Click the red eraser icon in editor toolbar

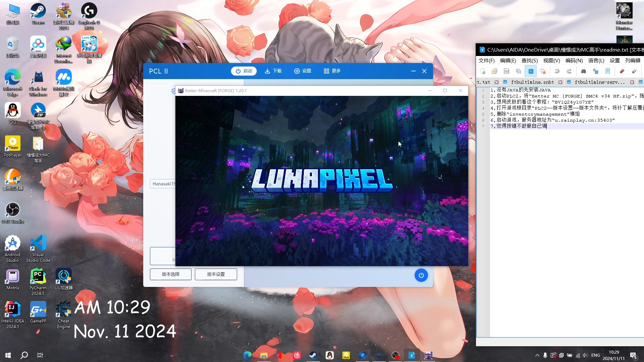pyautogui.click(x=622, y=71)
